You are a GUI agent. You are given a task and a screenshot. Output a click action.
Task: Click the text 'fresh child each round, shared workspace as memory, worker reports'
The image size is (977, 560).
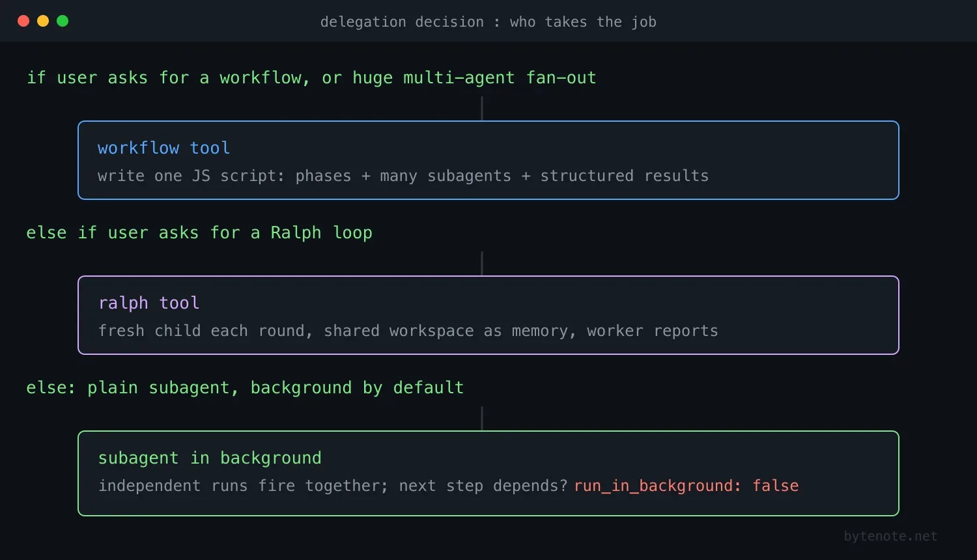click(408, 331)
